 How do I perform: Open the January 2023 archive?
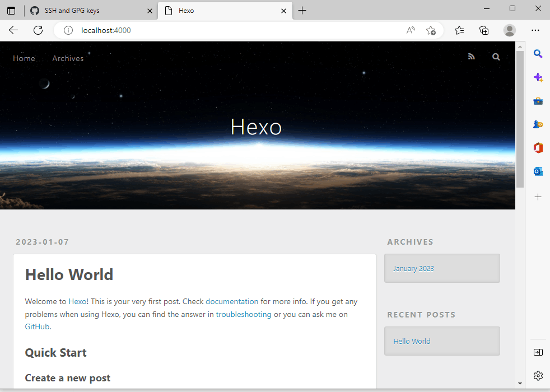pos(413,268)
